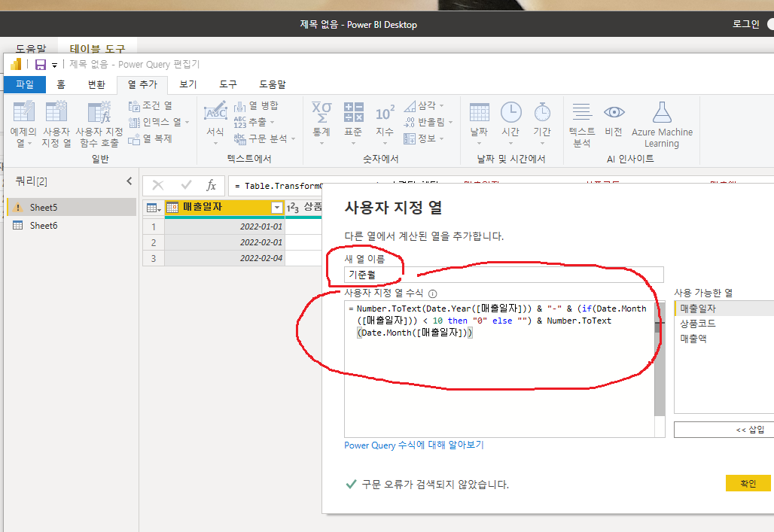Click the Save icon in Power Query title bar
774x532 pixels.
(41, 65)
